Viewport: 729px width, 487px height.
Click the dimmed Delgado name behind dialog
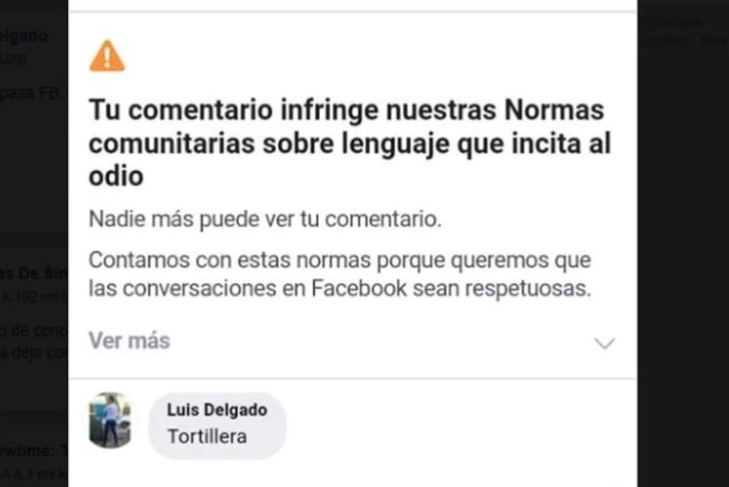point(26,36)
